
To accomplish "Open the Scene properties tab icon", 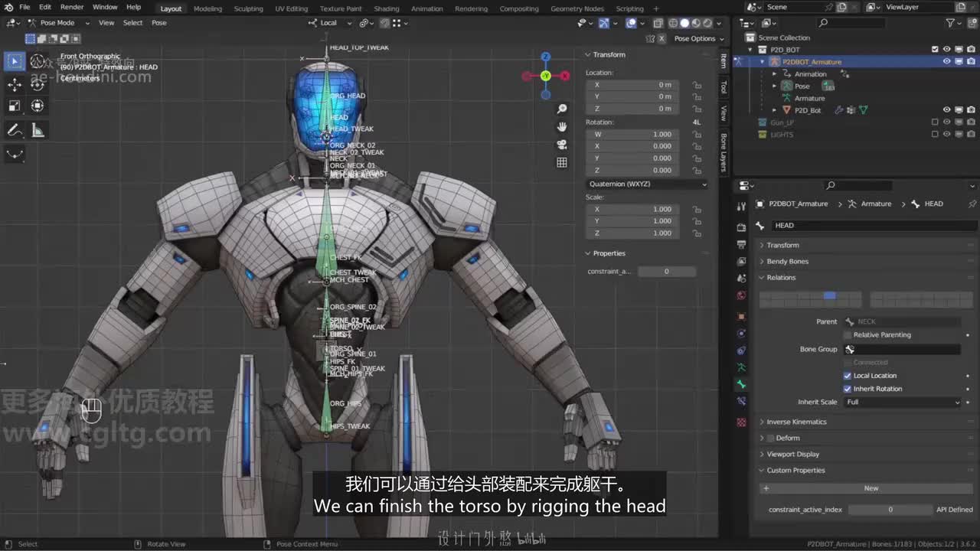I will 741,279.
